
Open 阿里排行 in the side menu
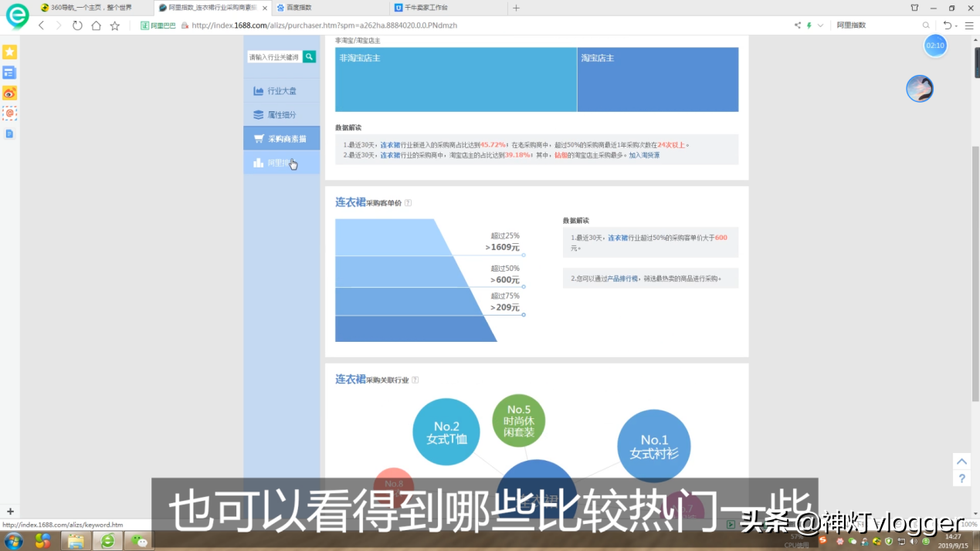click(x=282, y=163)
